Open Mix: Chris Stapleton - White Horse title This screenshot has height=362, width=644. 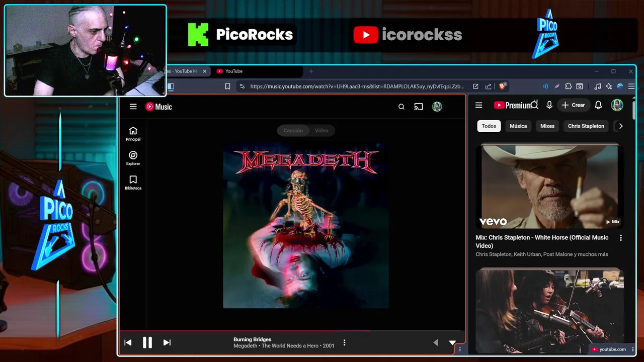tap(542, 241)
